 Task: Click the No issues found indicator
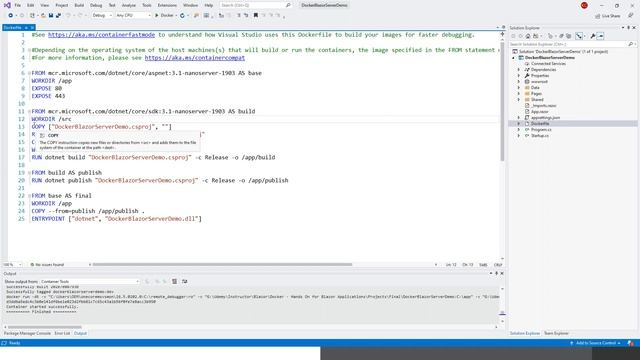click(x=47, y=264)
